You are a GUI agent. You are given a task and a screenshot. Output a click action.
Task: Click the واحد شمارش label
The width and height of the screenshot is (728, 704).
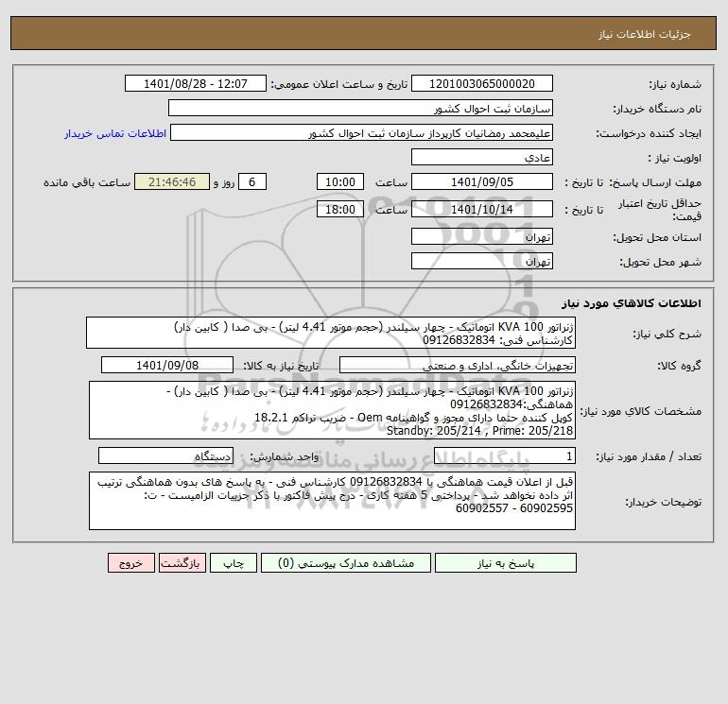pyautogui.click(x=285, y=457)
